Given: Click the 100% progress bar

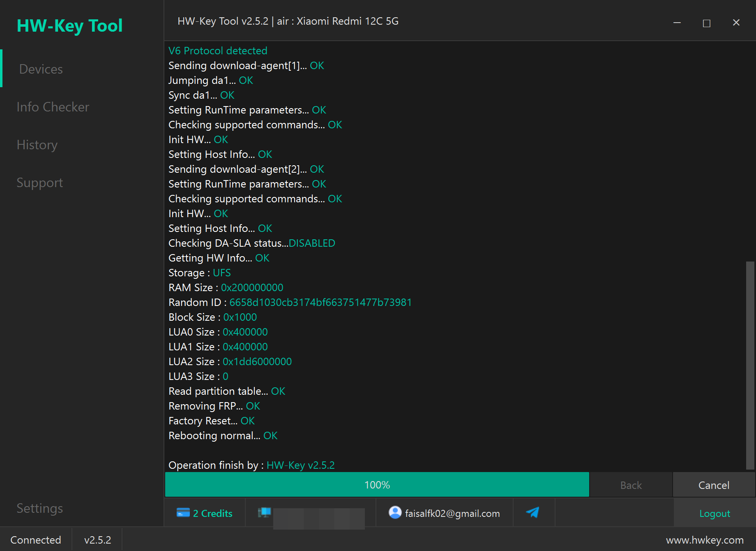Looking at the screenshot, I should click(377, 485).
